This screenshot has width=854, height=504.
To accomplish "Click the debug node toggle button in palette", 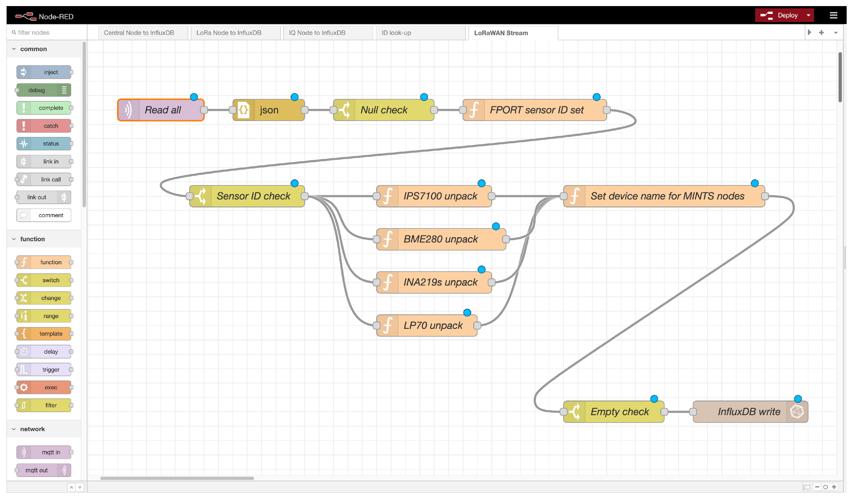I will click(x=64, y=90).
